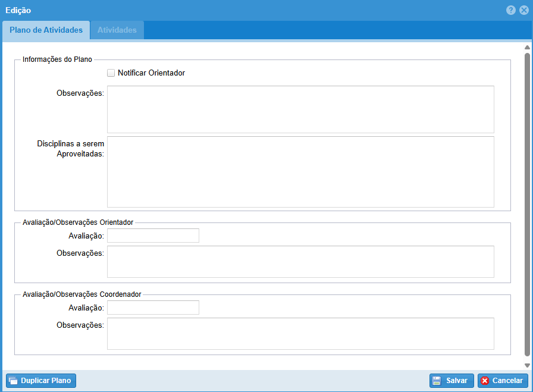Focus the Orientador Avaliação input
The height and width of the screenshot is (392, 533).
pyautogui.click(x=153, y=236)
